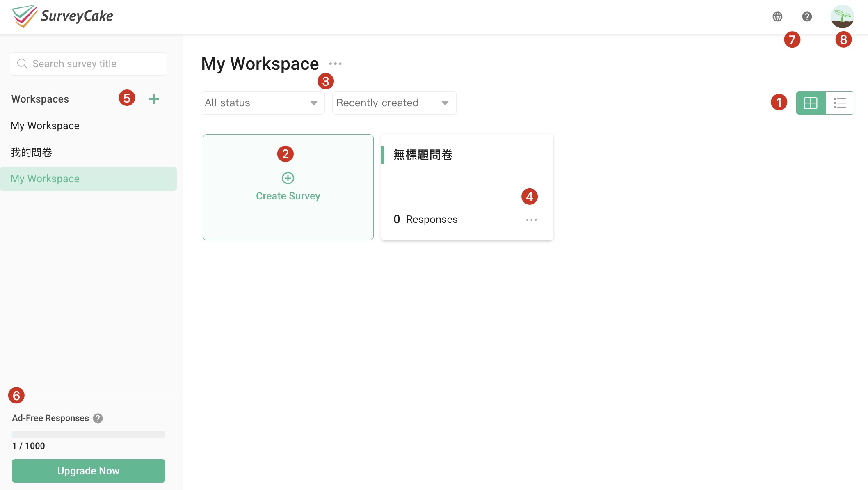Open the profile avatar image
This screenshot has width=868, height=490.
coord(842,17)
